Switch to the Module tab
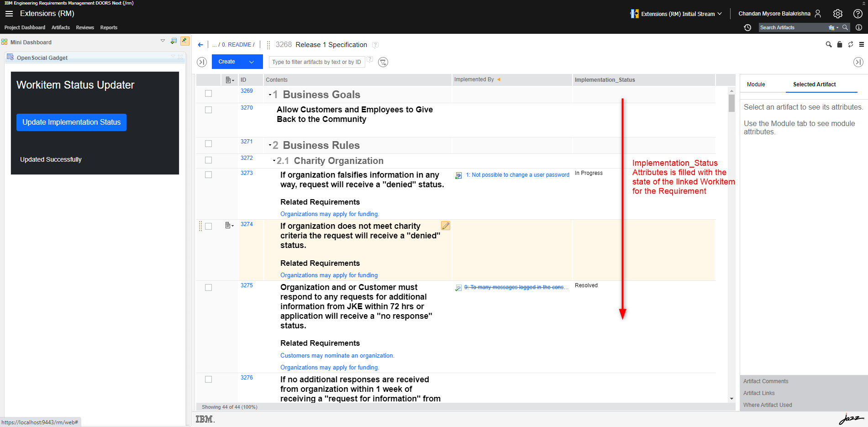Viewport: 868px width, 427px height. click(756, 84)
